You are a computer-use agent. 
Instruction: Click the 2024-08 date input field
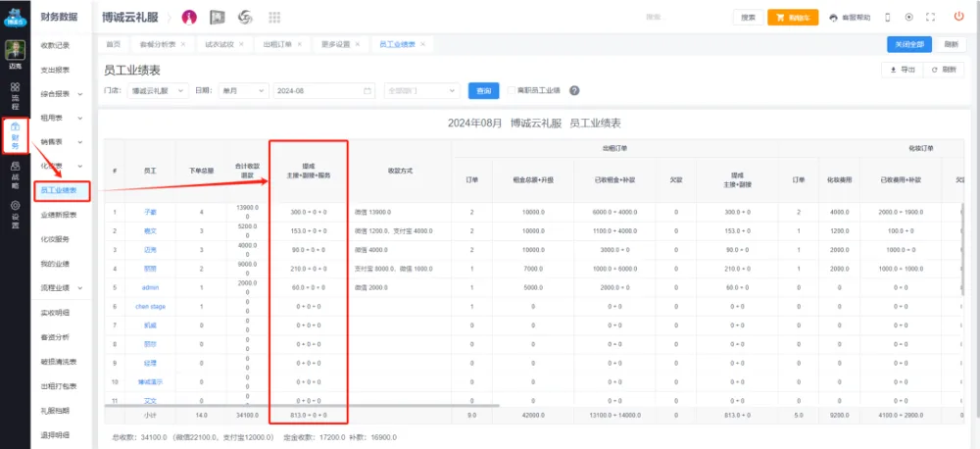(323, 90)
